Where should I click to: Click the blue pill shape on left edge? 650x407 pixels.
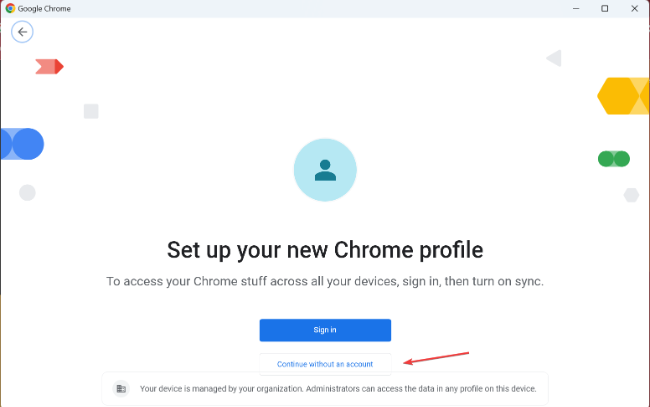click(22, 144)
